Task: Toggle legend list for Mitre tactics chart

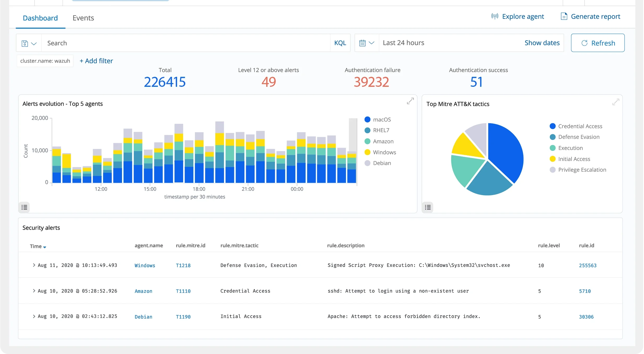Action: click(x=428, y=207)
